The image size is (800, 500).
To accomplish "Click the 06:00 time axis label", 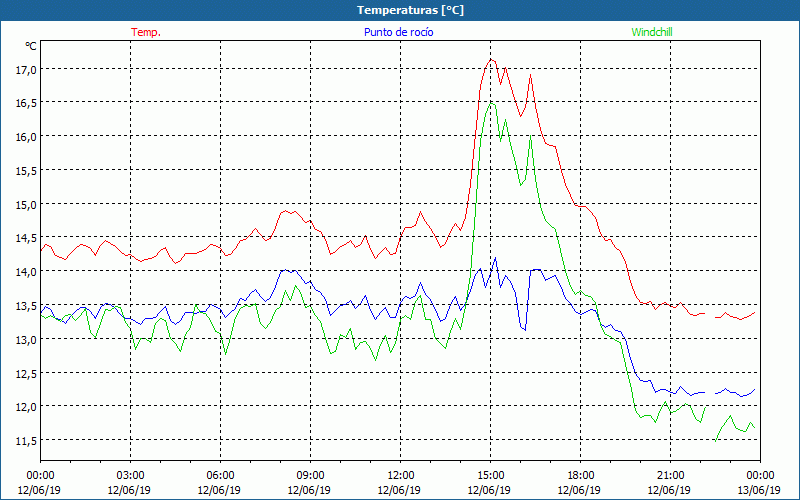I will click(220, 476).
